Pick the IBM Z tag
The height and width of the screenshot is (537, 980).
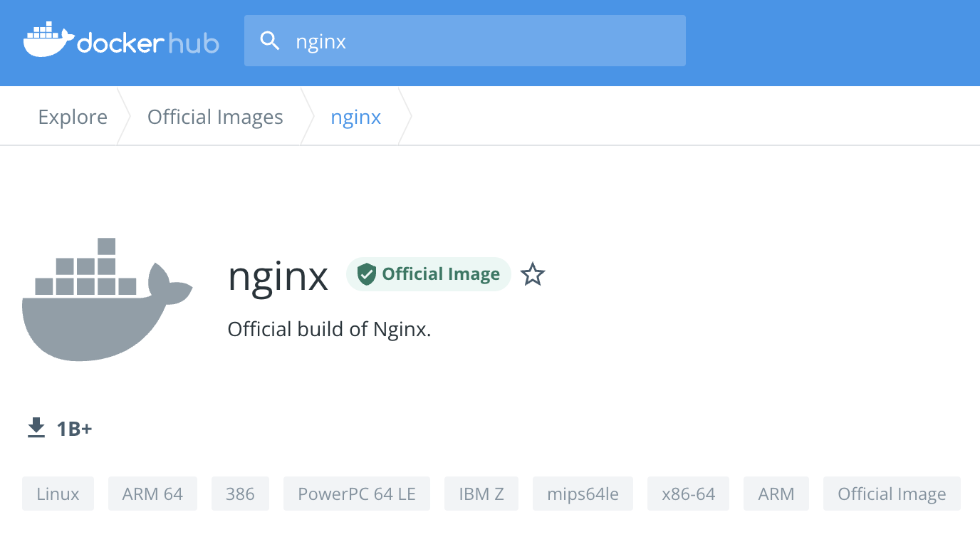click(481, 494)
